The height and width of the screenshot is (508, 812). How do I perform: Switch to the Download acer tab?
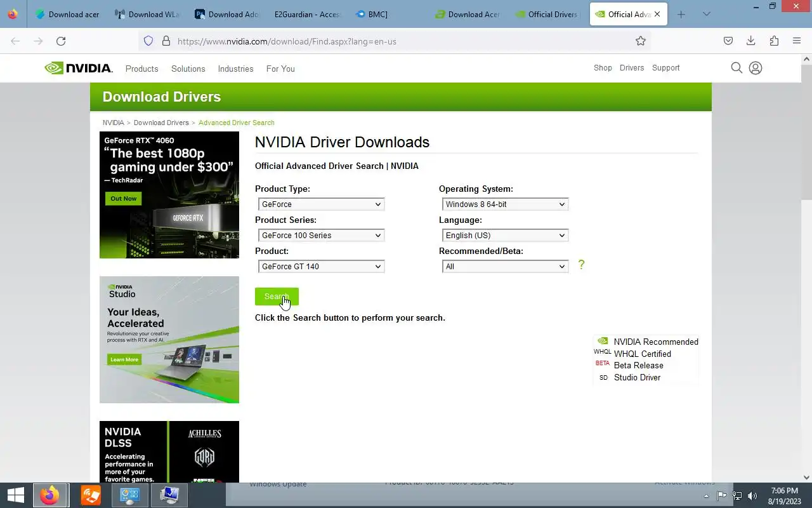pos(67,14)
